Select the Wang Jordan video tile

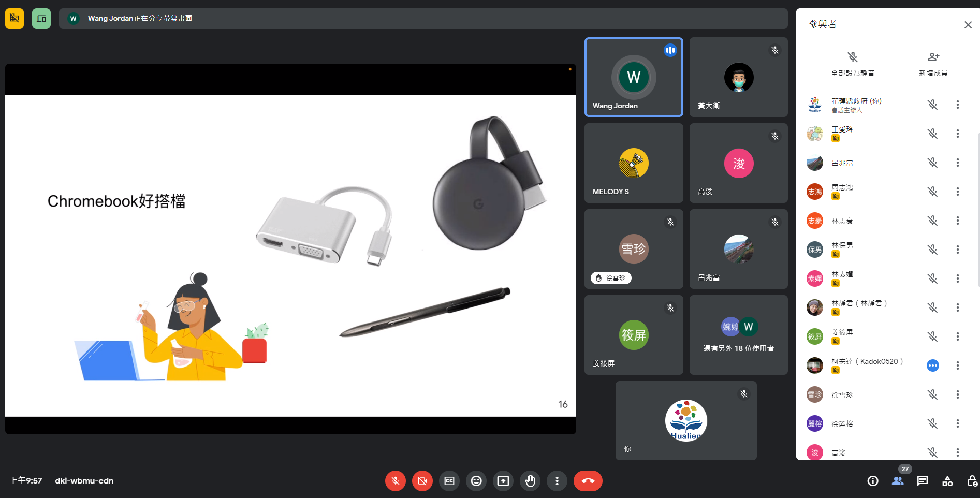[x=634, y=77]
